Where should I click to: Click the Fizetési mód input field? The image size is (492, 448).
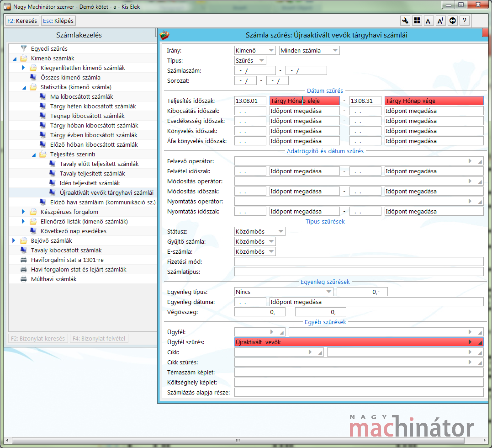(x=359, y=261)
